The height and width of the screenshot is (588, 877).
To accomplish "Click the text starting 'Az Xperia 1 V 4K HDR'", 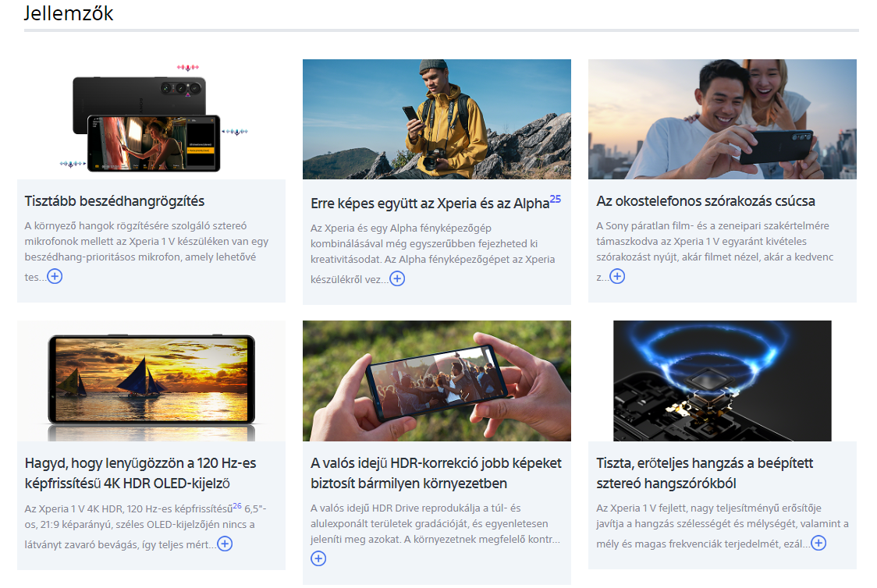I will click(x=145, y=526).
